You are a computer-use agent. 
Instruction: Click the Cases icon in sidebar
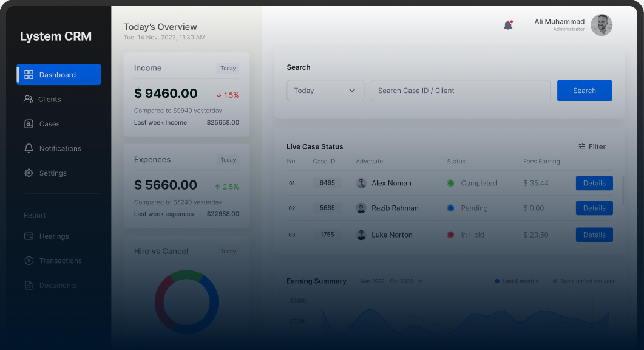pyautogui.click(x=29, y=124)
